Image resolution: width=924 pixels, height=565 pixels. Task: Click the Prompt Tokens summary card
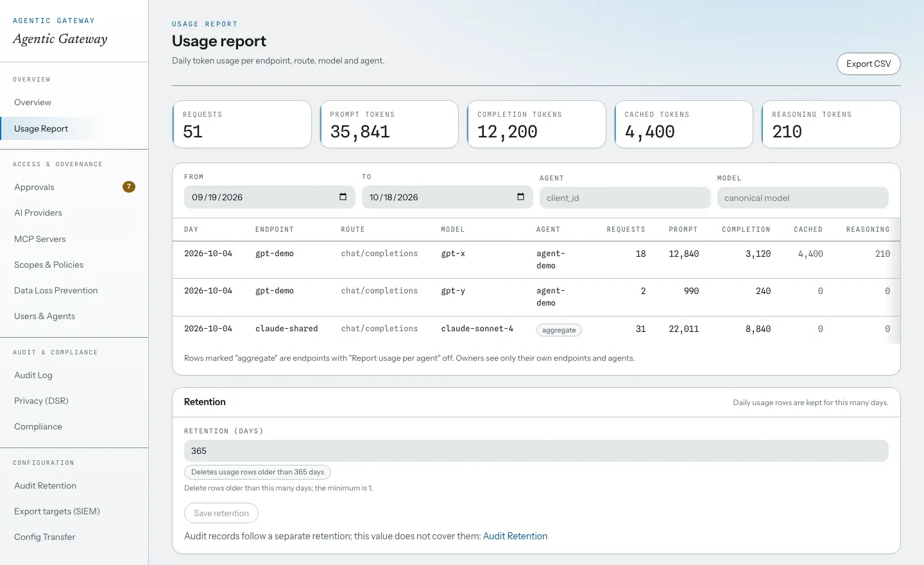389,124
